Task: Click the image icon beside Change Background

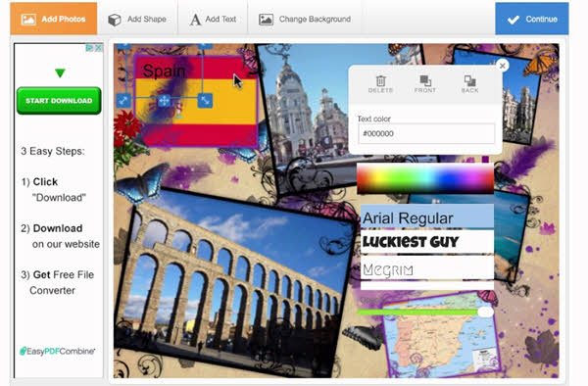Action: coord(266,20)
